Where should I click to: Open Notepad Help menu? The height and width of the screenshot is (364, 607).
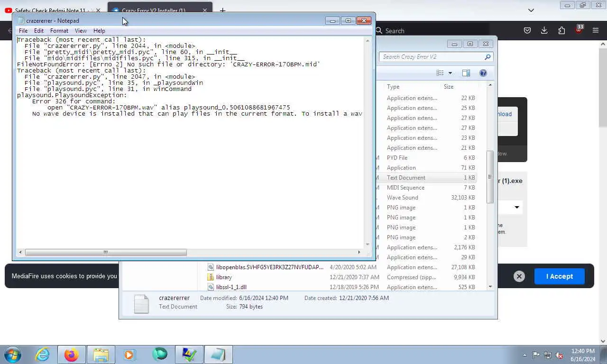click(x=99, y=31)
